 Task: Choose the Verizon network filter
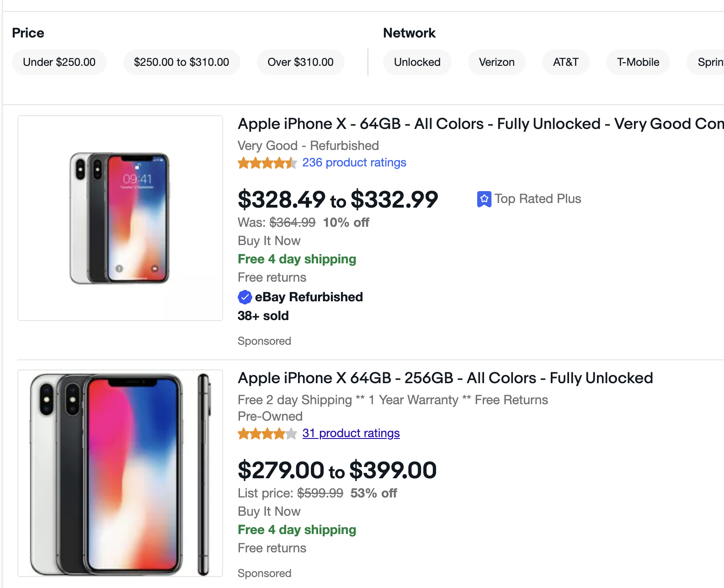(496, 62)
